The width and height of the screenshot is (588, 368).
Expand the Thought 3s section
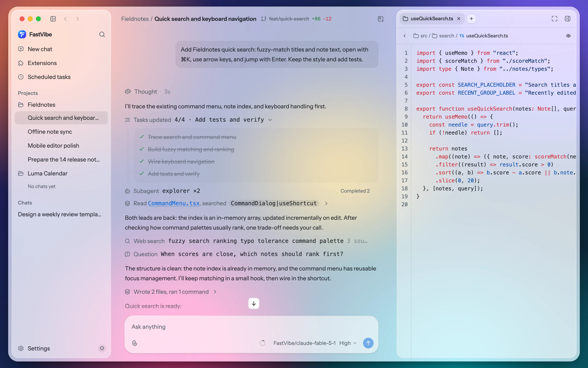147,92
